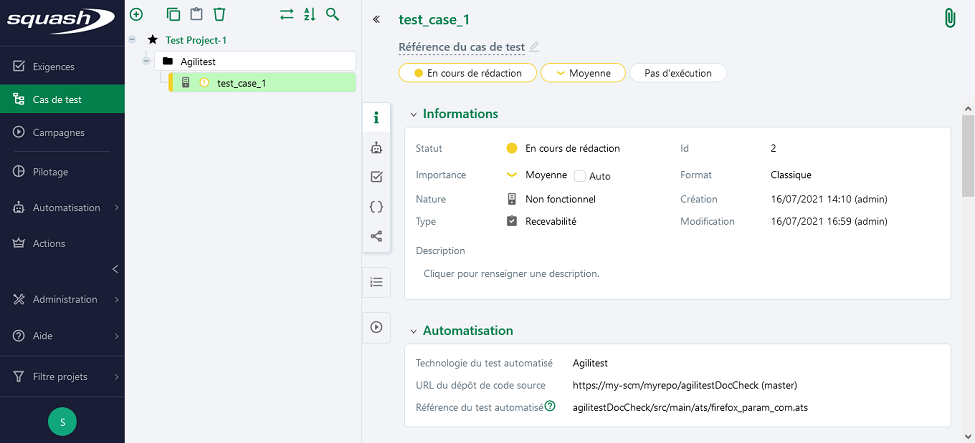Click the copy icon in tree toolbar
This screenshot has height=443, width=975.
[x=174, y=15]
